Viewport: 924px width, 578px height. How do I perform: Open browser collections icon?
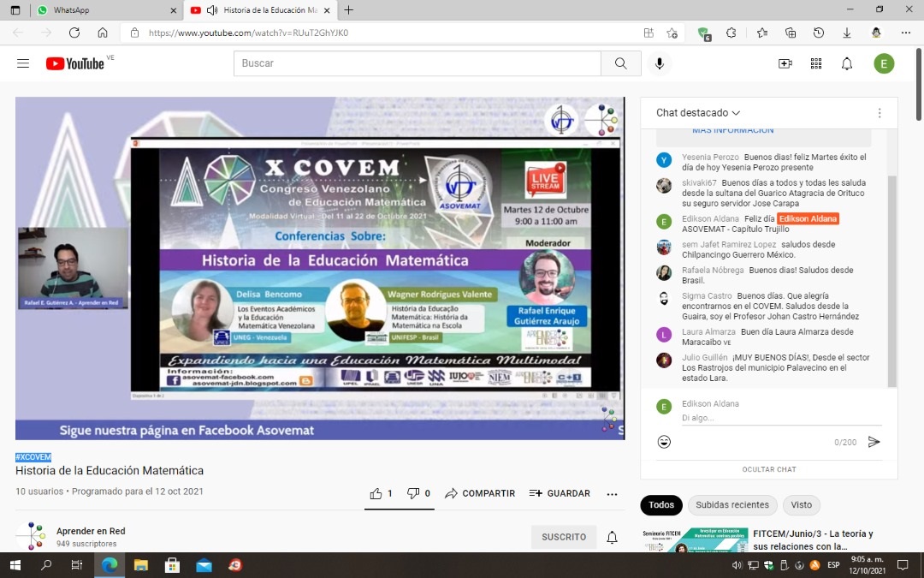791,33
